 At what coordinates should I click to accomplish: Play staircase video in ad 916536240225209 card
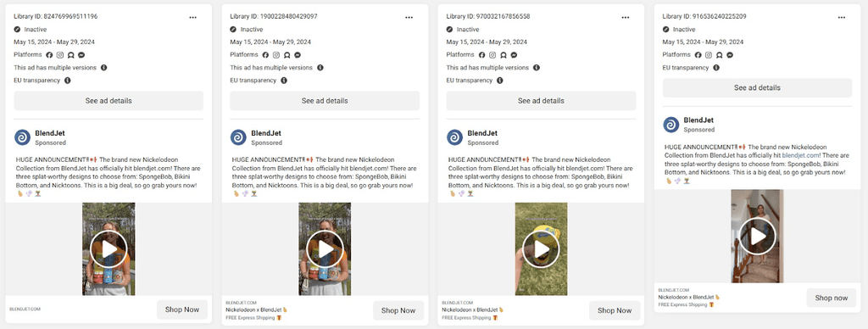click(757, 236)
